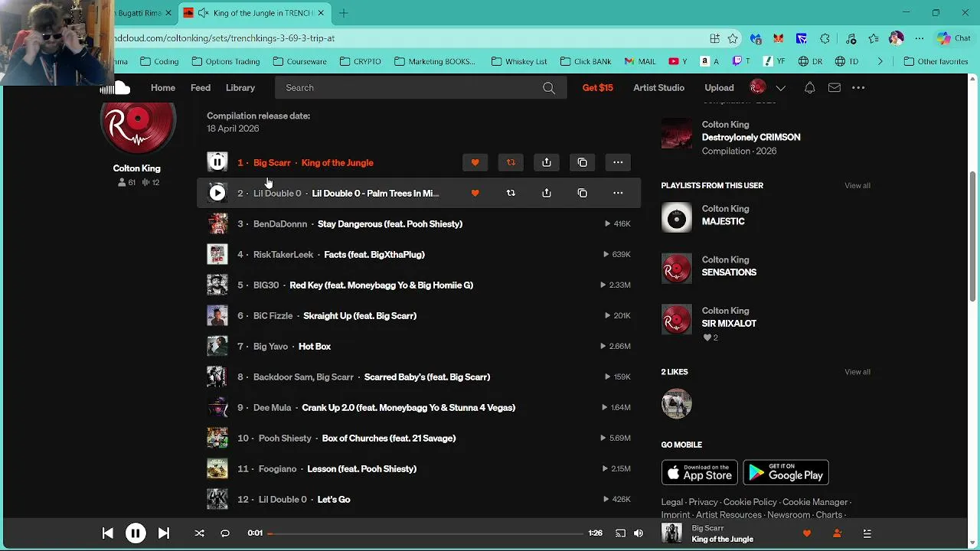Viewport: 980px width, 551px height.
Task: Open SIR MIXALOT playlist
Action: (729, 324)
